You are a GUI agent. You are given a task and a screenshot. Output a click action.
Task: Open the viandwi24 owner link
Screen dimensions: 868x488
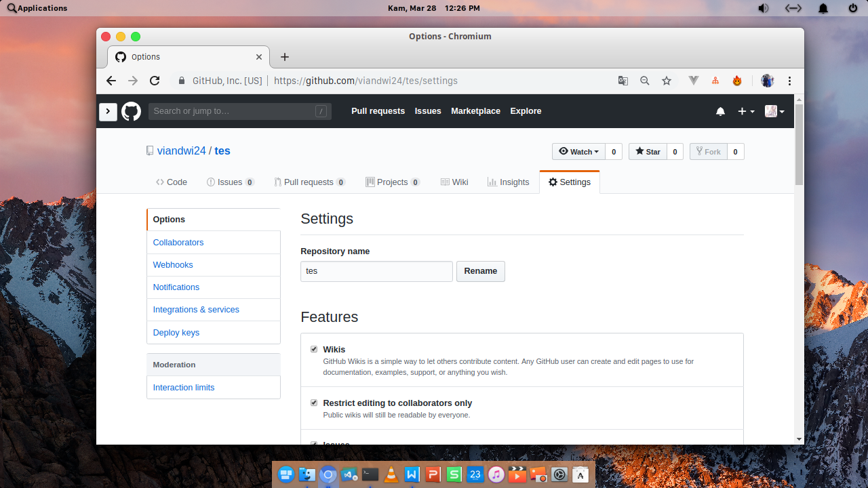(x=181, y=151)
